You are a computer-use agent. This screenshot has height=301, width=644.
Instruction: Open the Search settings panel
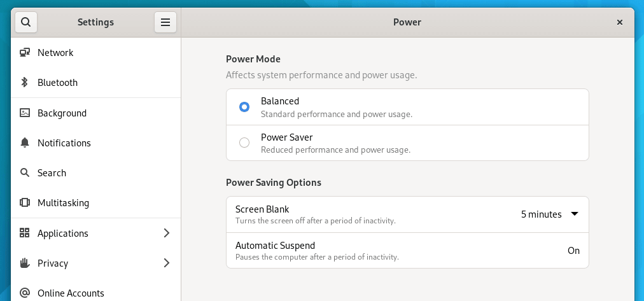(x=52, y=173)
